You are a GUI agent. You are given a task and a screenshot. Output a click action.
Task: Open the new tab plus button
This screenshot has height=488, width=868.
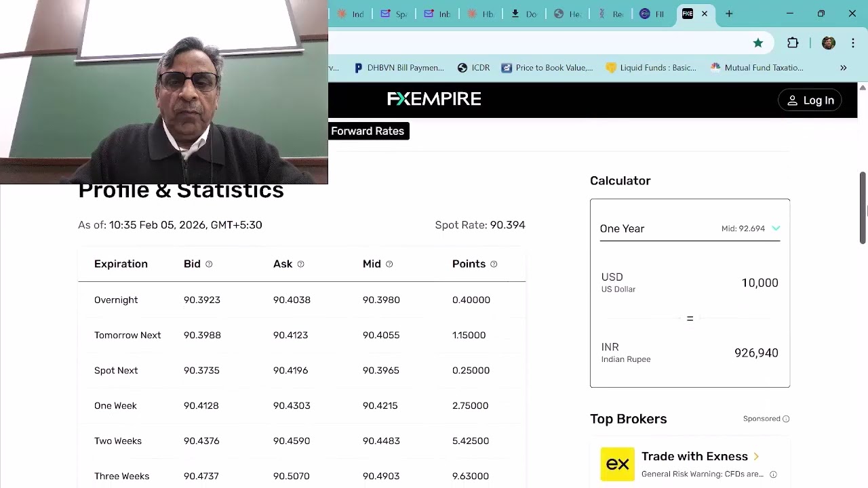click(729, 14)
